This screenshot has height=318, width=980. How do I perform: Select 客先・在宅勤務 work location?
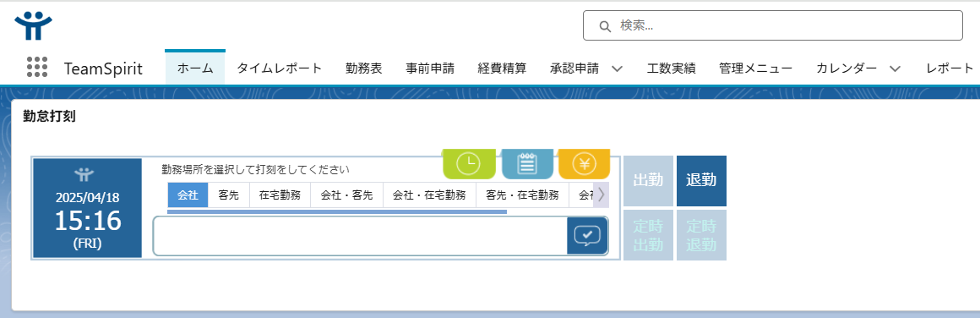pos(522,195)
